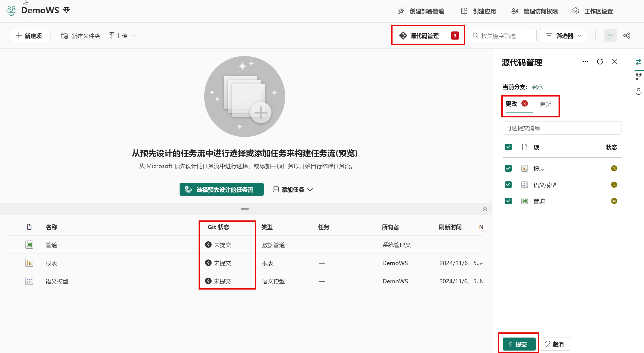Screen dimensions: 644x353
Task: Click the 语义模型 item icon in the list
Action: click(x=29, y=281)
